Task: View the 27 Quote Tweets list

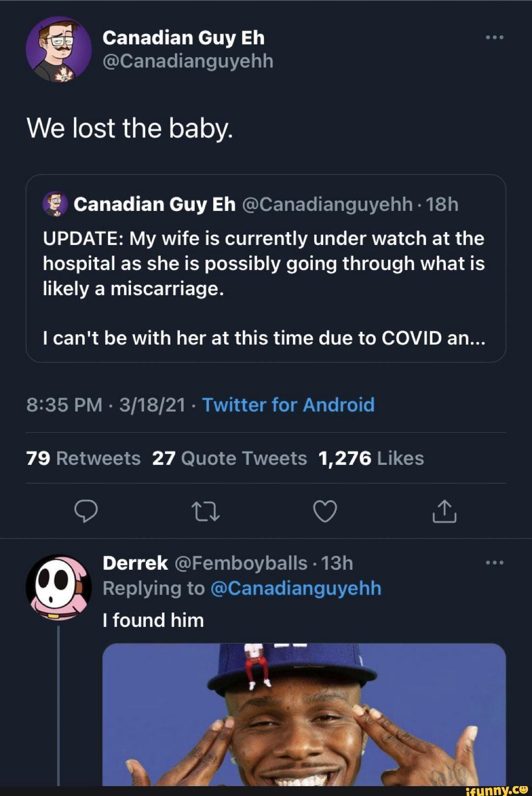Action: click(x=230, y=458)
